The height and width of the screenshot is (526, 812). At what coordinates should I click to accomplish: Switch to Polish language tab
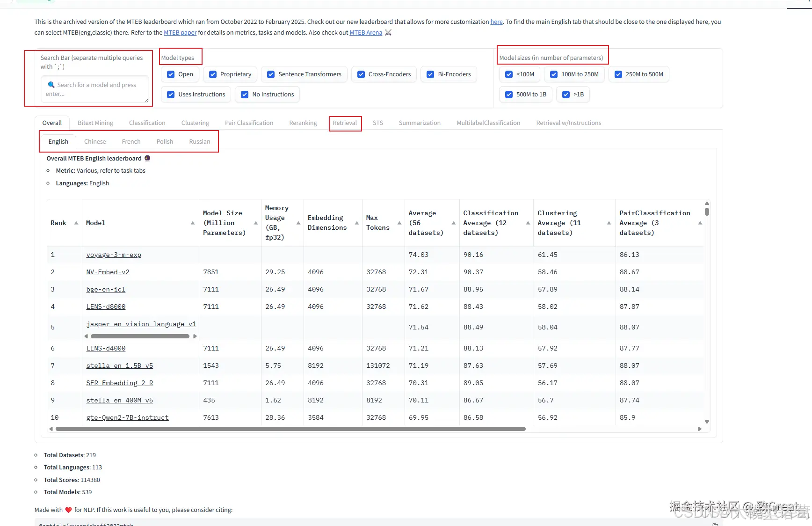pyautogui.click(x=165, y=142)
